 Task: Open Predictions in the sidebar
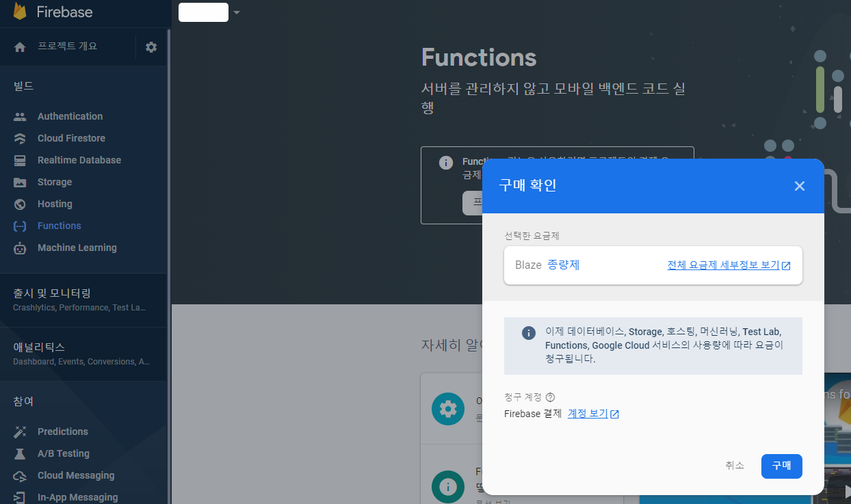(63, 432)
